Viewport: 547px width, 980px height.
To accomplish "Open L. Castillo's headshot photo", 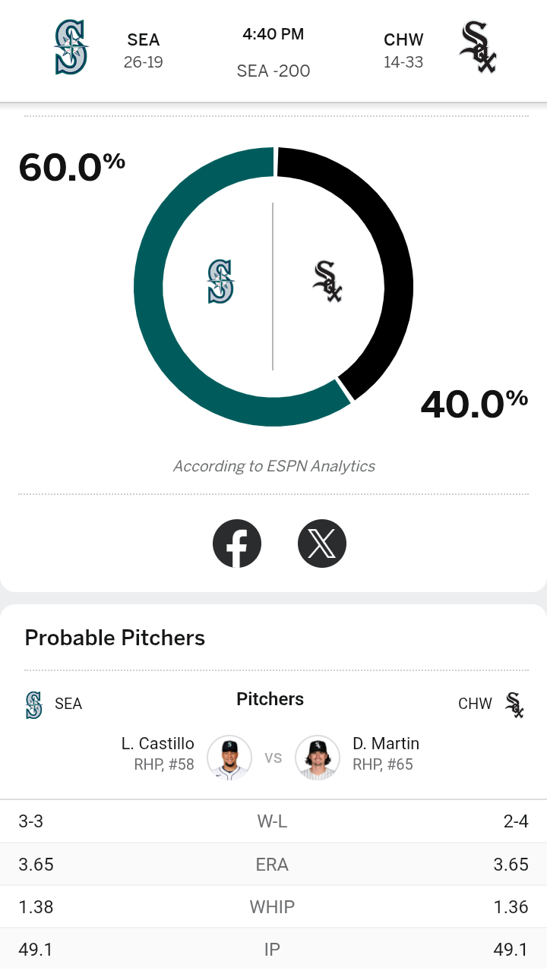I will pyautogui.click(x=229, y=758).
